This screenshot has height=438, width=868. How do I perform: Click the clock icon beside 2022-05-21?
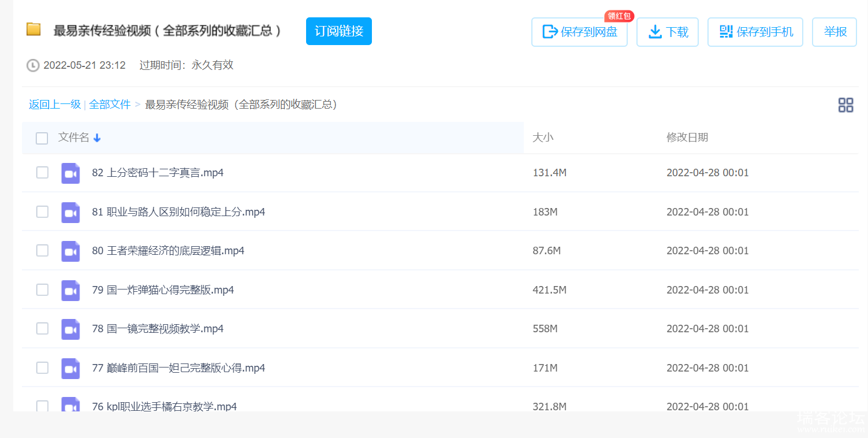(x=33, y=65)
